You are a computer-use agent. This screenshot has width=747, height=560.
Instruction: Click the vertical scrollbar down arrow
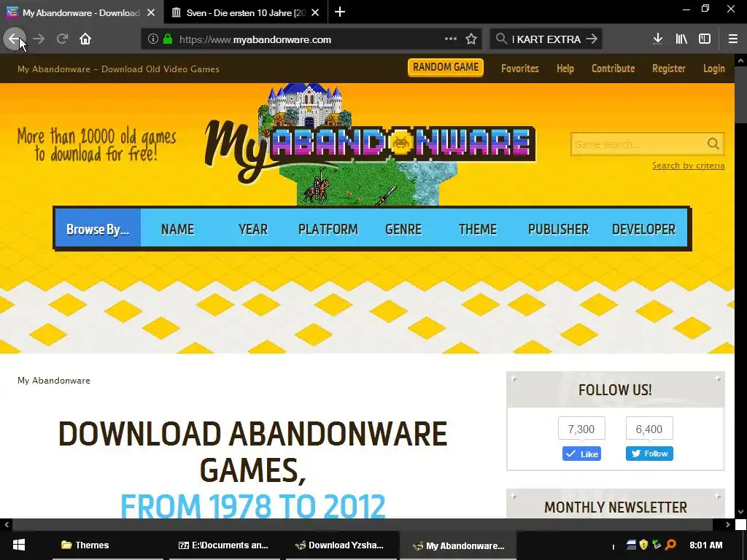coord(740,512)
